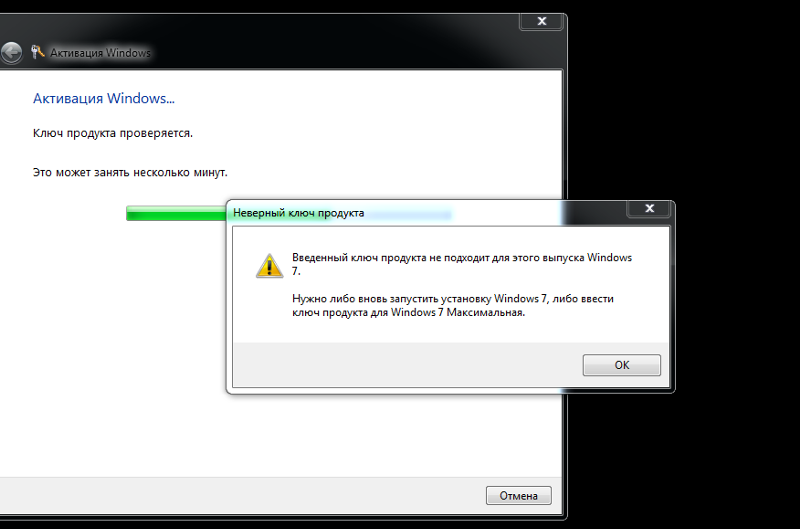Click the blue Активация Windows... heading
Viewport: 800px width, 529px height.
pos(104,98)
